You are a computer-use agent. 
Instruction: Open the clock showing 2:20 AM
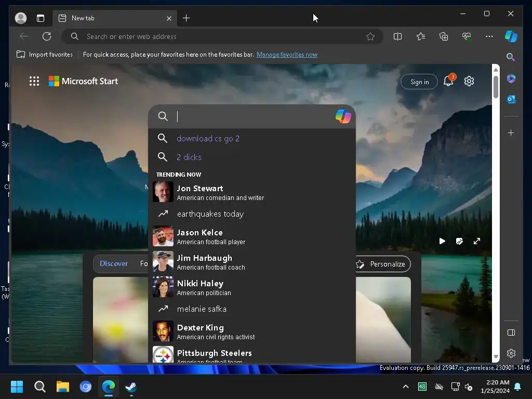point(495,387)
